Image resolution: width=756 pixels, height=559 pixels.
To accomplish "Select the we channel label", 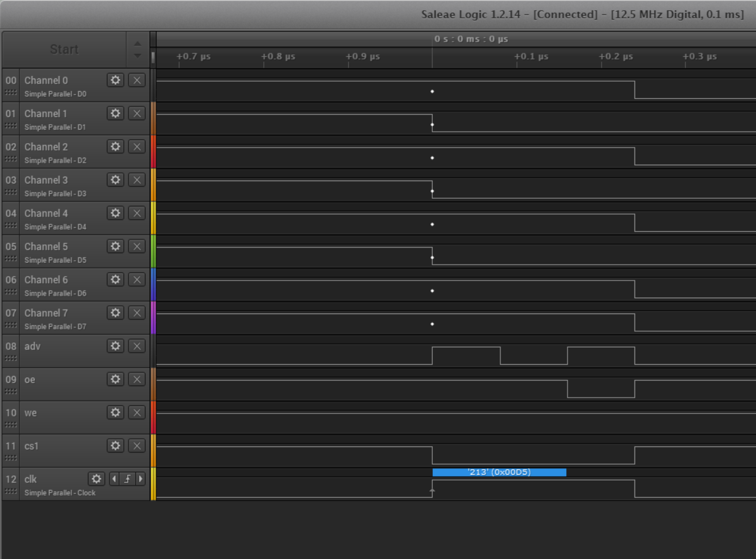I will coord(30,413).
